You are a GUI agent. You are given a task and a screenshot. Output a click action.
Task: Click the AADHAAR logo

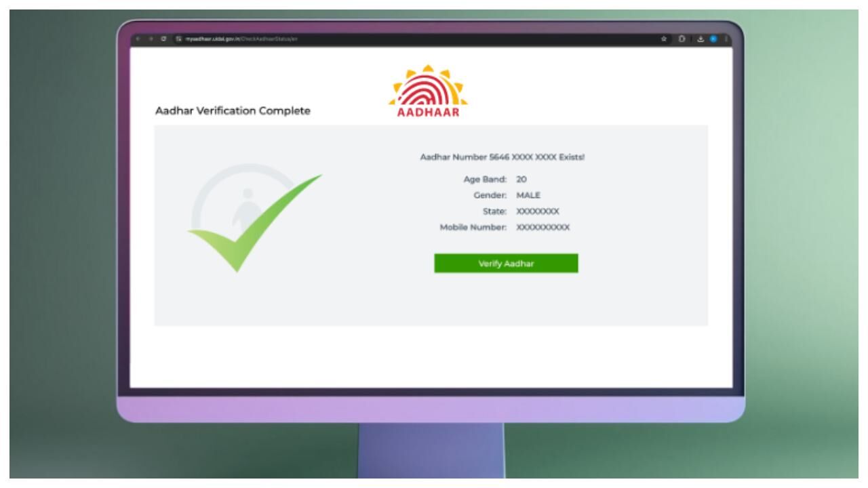[428, 91]
